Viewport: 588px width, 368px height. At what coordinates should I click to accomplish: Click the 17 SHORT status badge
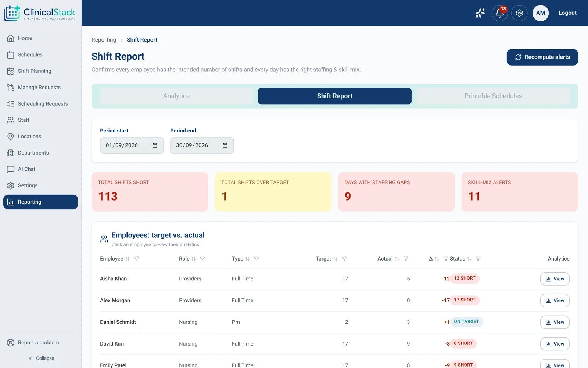point(465,300)
